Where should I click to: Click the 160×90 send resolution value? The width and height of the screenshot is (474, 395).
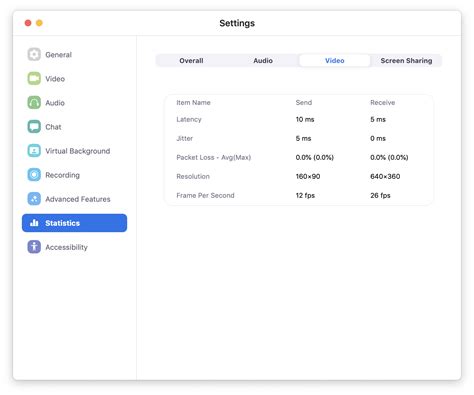[308, 176]
